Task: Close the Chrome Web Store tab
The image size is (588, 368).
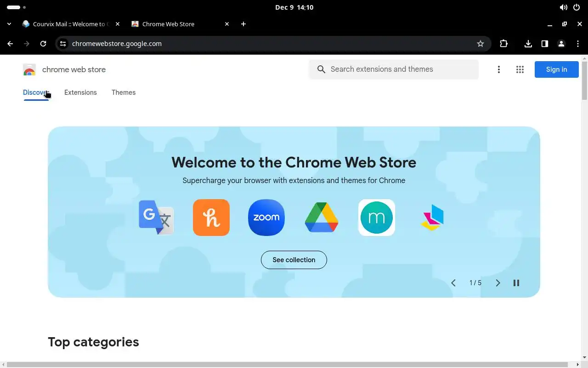Action: (x=227, y=24)
